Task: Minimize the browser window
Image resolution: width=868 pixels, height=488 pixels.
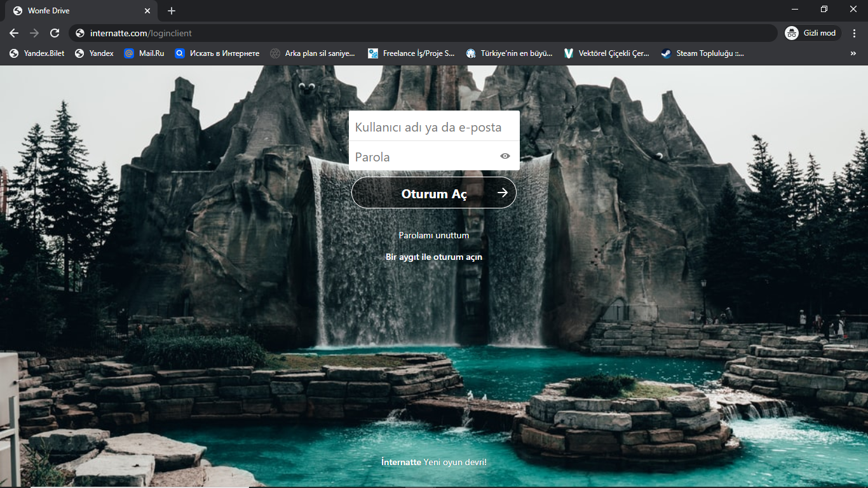Action: tap(795, 9)
